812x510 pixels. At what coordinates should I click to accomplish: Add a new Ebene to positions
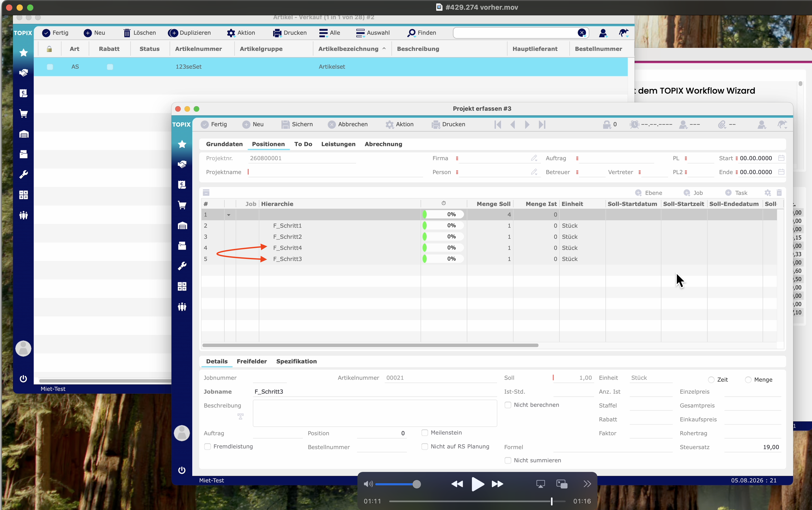pos(648,192)
